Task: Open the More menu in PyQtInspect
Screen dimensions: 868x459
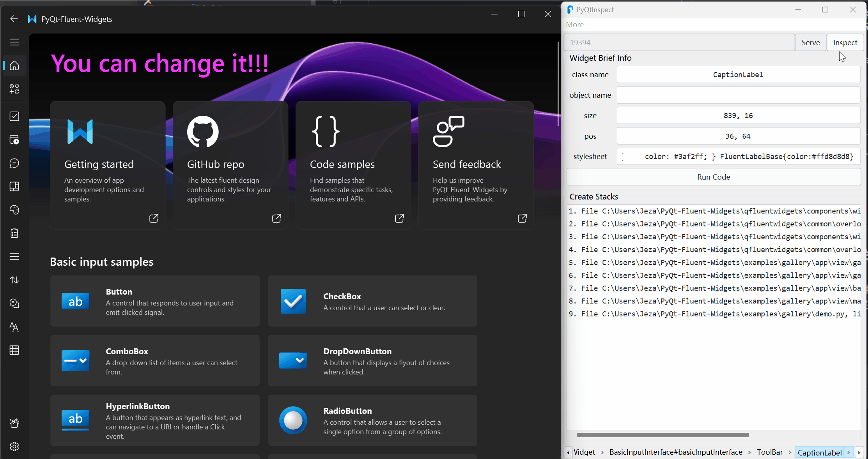Action: pos(575,25)
